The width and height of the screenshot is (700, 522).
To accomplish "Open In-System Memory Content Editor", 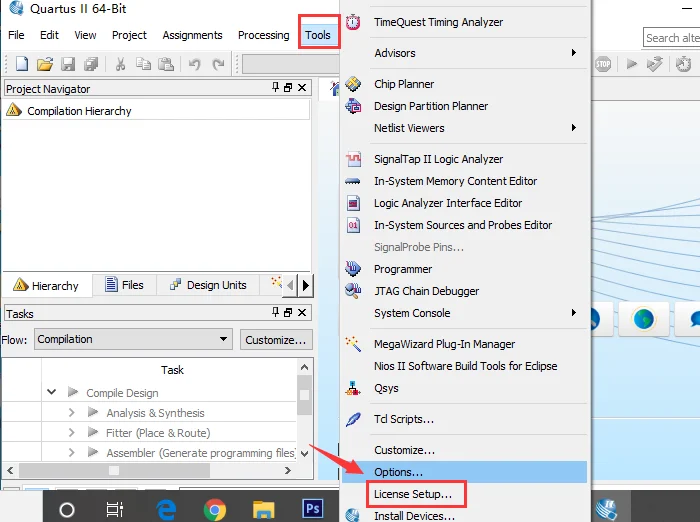I will 465,181.
